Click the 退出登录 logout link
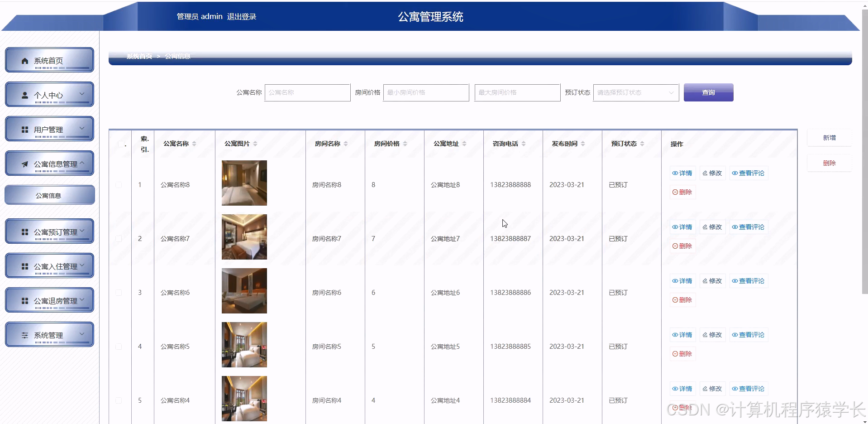868x424 pixels. [x=241, y=16]
